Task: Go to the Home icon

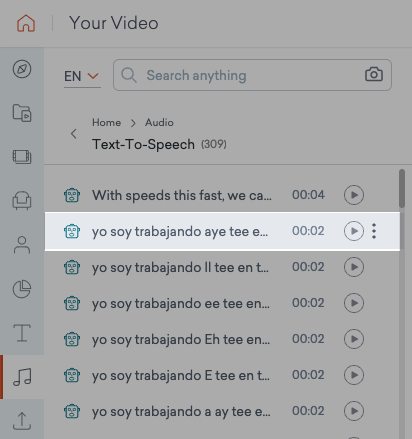Action: click(26, 23)
